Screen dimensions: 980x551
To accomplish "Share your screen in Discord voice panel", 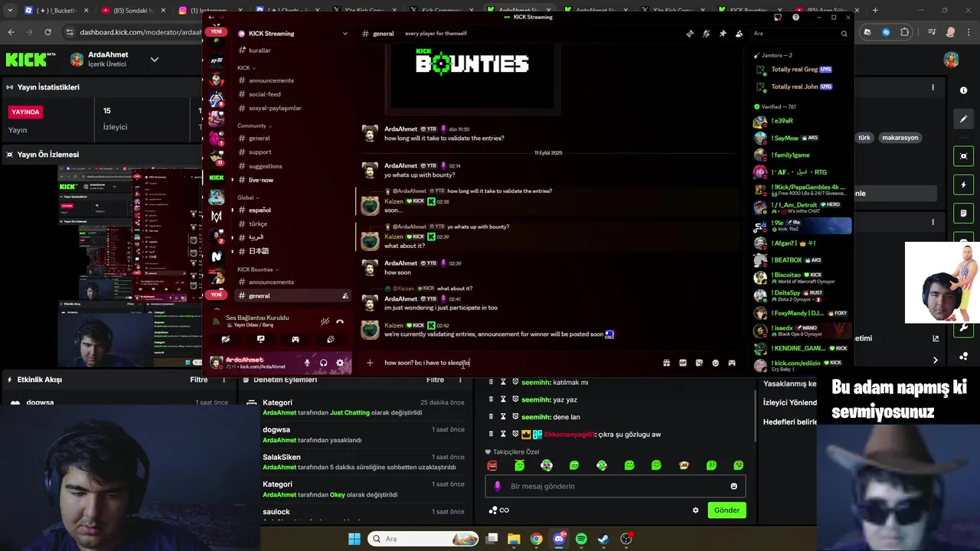I will pyautogui.click(x=260, y=339).
